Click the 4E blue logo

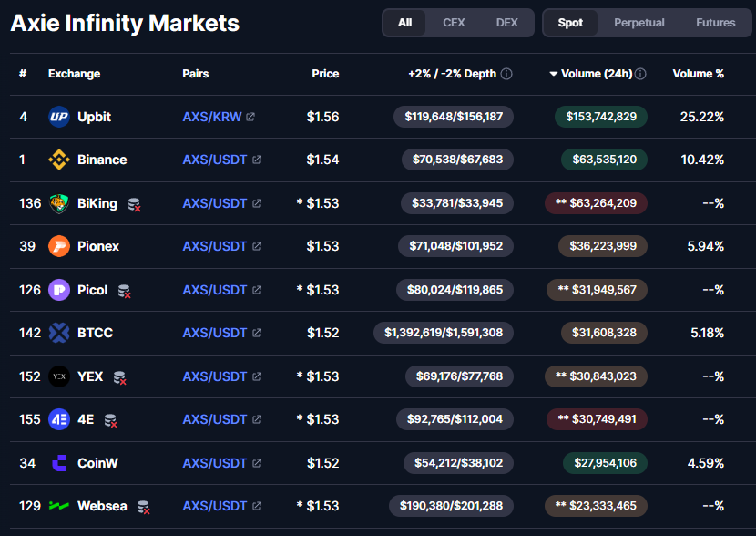(59, 419)
